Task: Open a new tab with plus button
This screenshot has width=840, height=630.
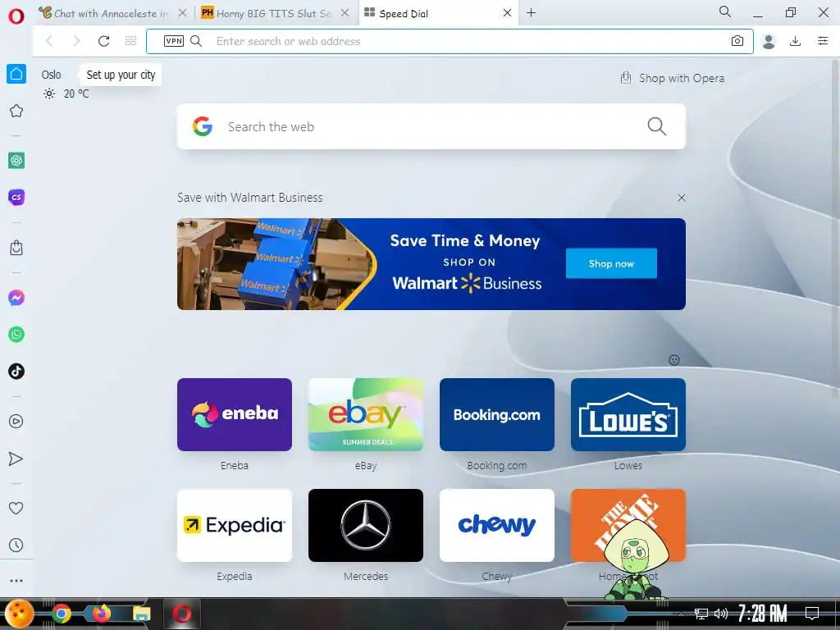Action: (x=531, y=13)
